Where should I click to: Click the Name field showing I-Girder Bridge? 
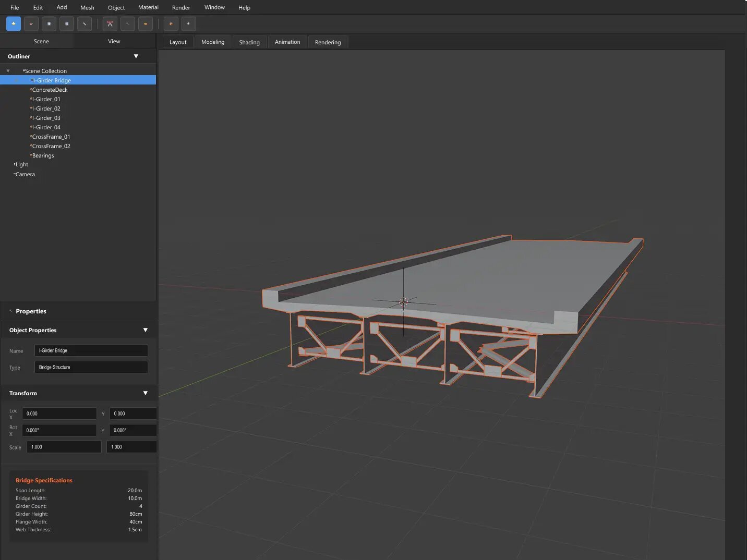click(91, 350)
